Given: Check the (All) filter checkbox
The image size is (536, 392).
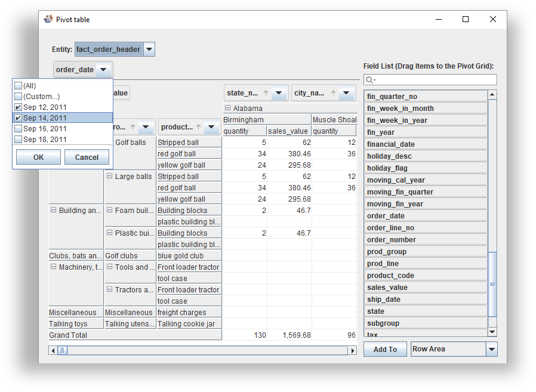Looking at the screenshot, I should click(19, 86).
